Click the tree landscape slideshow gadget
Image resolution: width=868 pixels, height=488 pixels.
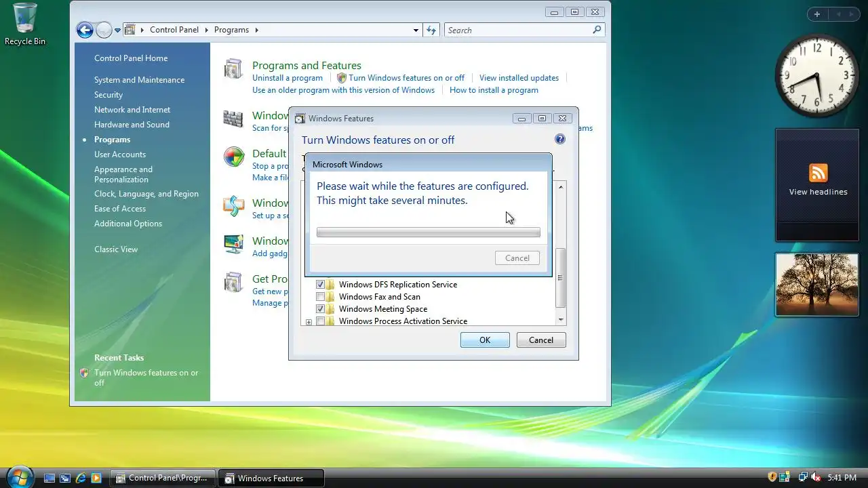pyautogui.click(x=816, y=285)
